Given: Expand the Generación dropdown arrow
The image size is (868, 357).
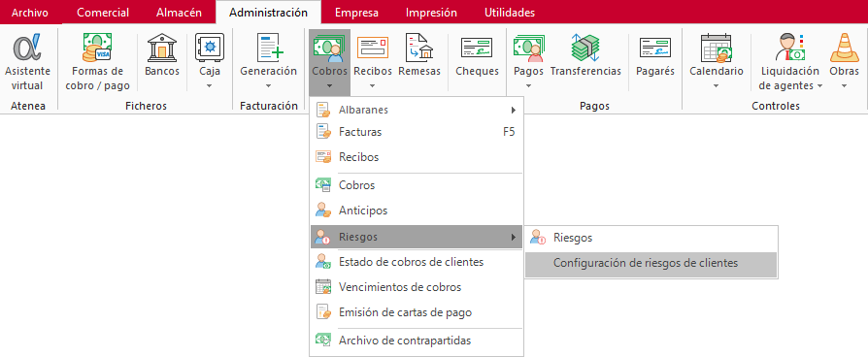Looking at the screenshot, I should [269, 85].
